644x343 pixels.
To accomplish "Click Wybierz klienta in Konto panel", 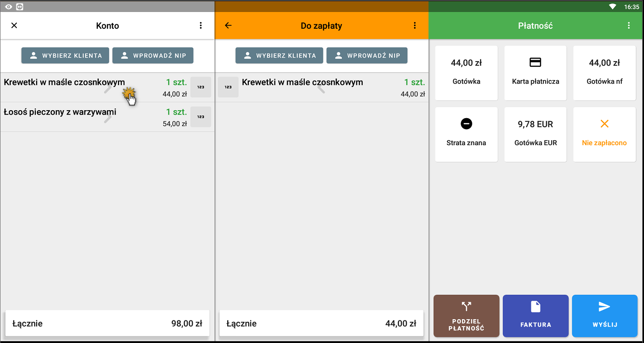I will tap(65, 56).
